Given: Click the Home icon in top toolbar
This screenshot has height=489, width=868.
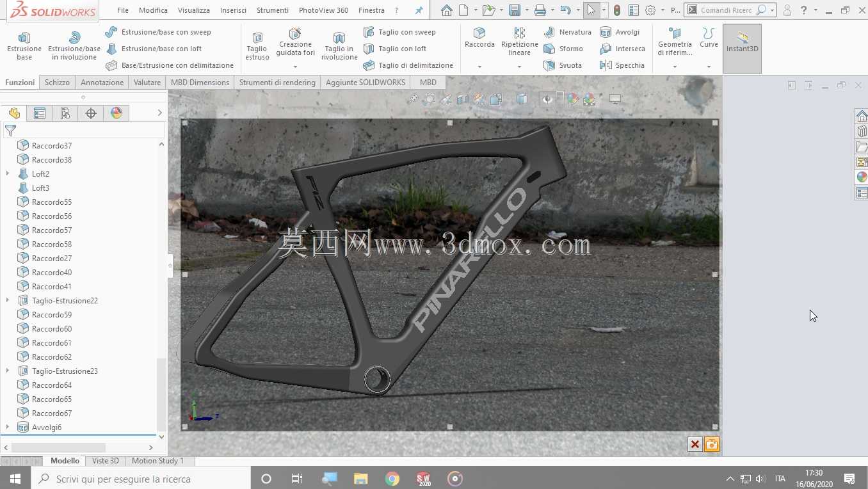Looking at the screenshot, I should pos(447,10).
